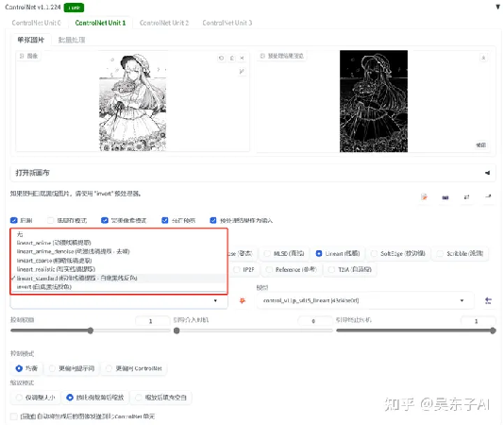Click the brush edit icon on input image
This screenshot has height=425, width=504.
[x=242, y=72]
